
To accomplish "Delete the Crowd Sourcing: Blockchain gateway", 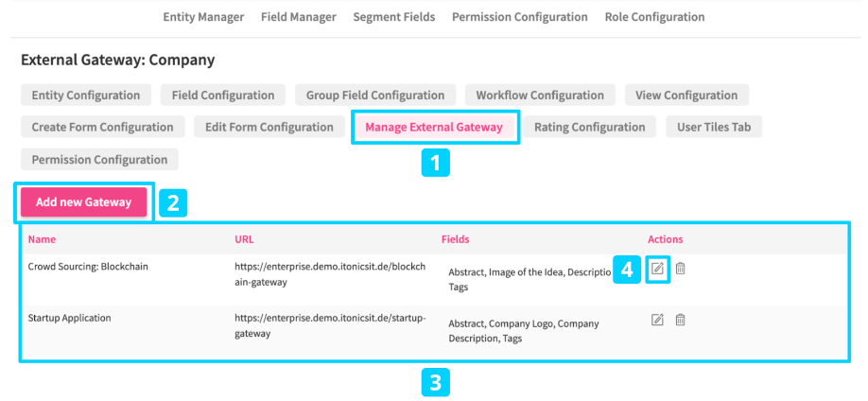I will pos(680,270).
